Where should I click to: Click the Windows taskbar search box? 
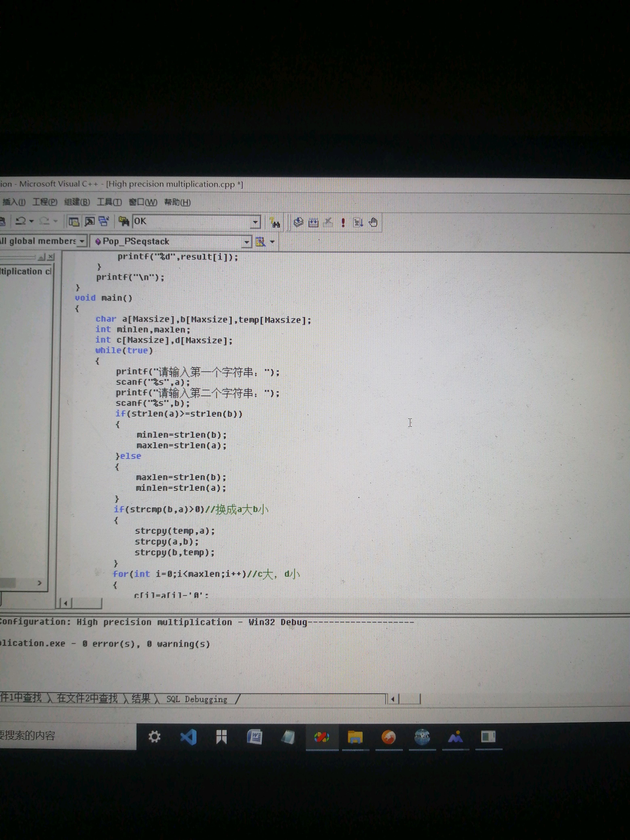tap(68, 736)
